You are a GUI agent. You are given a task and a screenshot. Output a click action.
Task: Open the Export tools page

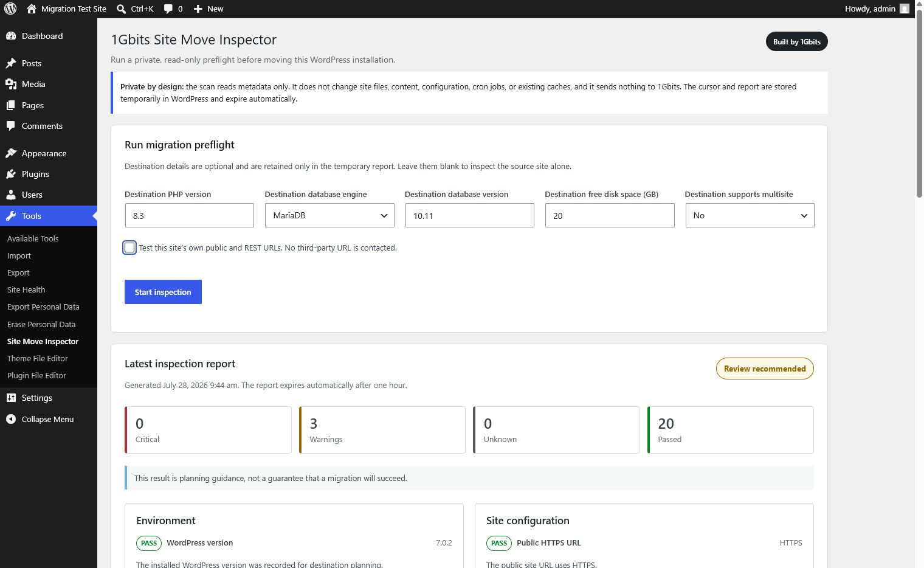coord(18,272)
